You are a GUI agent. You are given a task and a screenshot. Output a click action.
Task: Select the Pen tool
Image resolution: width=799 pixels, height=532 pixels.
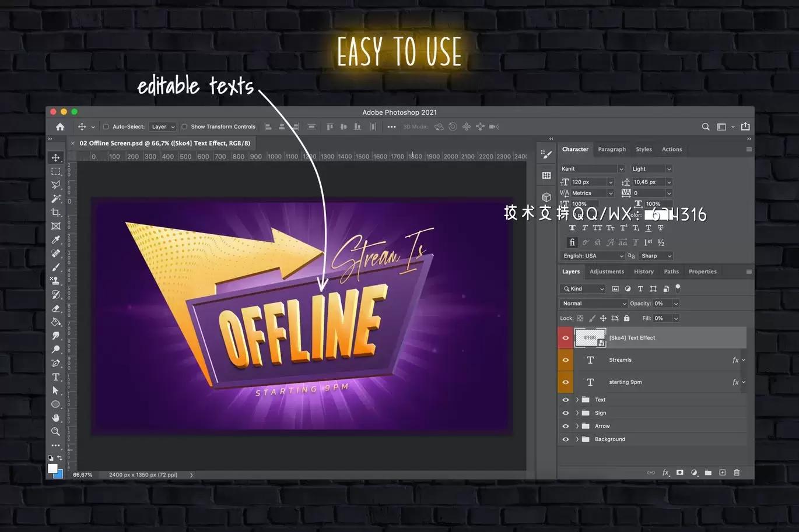[56, 363]
